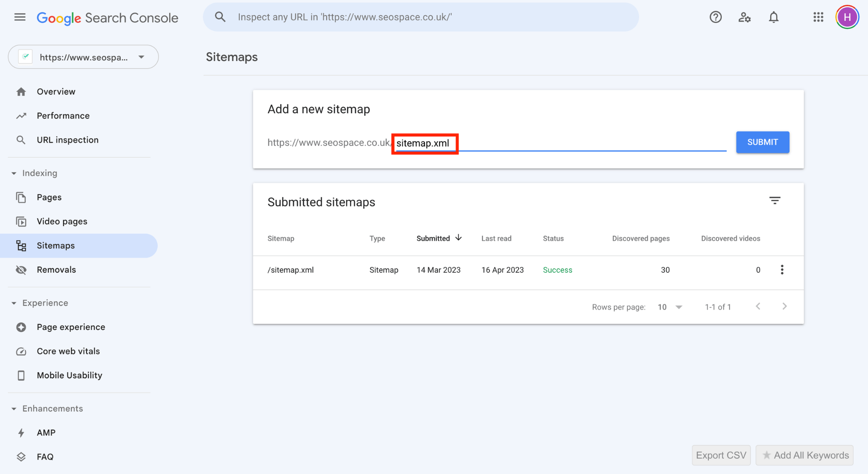Click the sitemap URL input field
This screenshot has height=474, width=868.
[x=559, y=143]
